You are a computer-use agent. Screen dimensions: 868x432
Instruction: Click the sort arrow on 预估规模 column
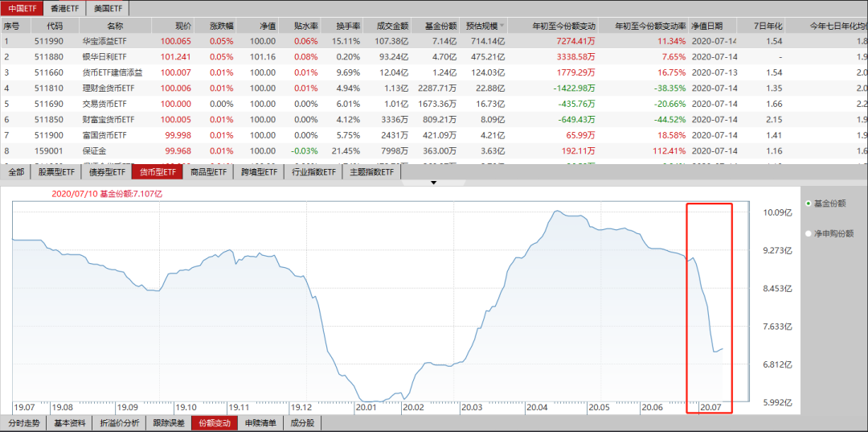(x=502, y=26)
